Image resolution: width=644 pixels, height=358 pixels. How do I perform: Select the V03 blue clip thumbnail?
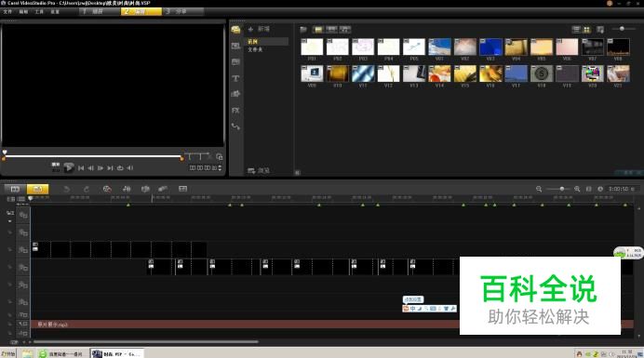click(490, 46)
